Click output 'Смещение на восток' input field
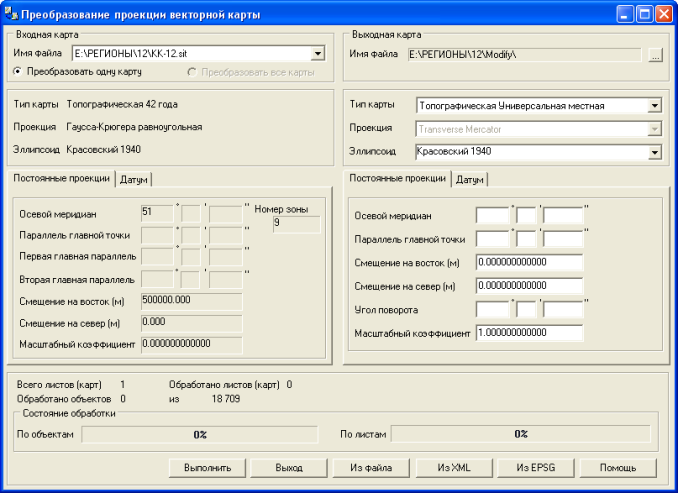This screenshot has height=493, width=678. [528, 262]
